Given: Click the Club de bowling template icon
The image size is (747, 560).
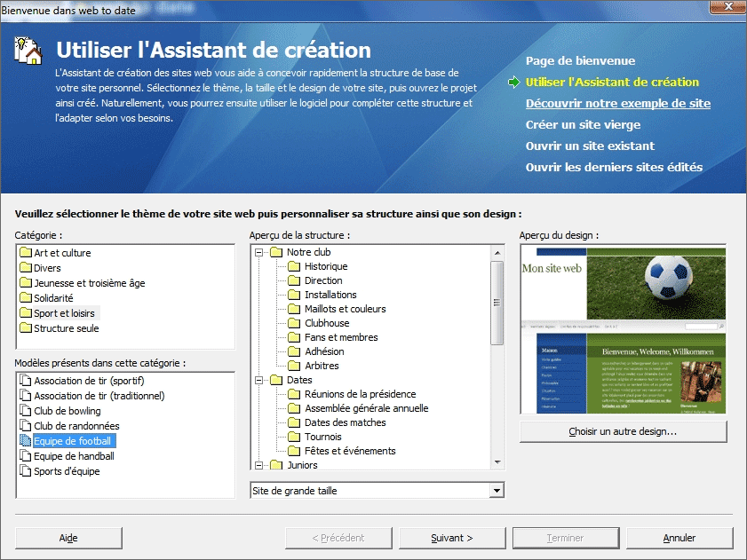Looking at the screenshot, I should 26,411.
